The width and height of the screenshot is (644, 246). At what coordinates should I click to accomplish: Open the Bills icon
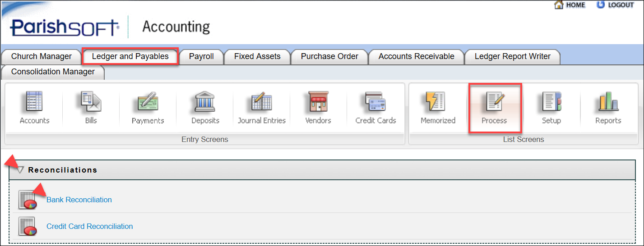[91, 102]
